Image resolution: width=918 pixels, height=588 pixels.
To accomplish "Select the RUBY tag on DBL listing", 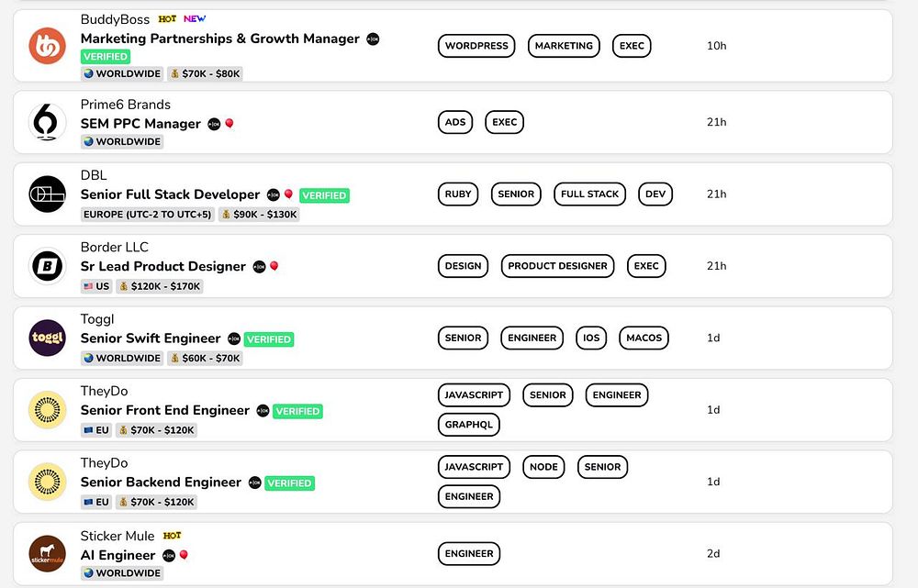I will 458,194.
